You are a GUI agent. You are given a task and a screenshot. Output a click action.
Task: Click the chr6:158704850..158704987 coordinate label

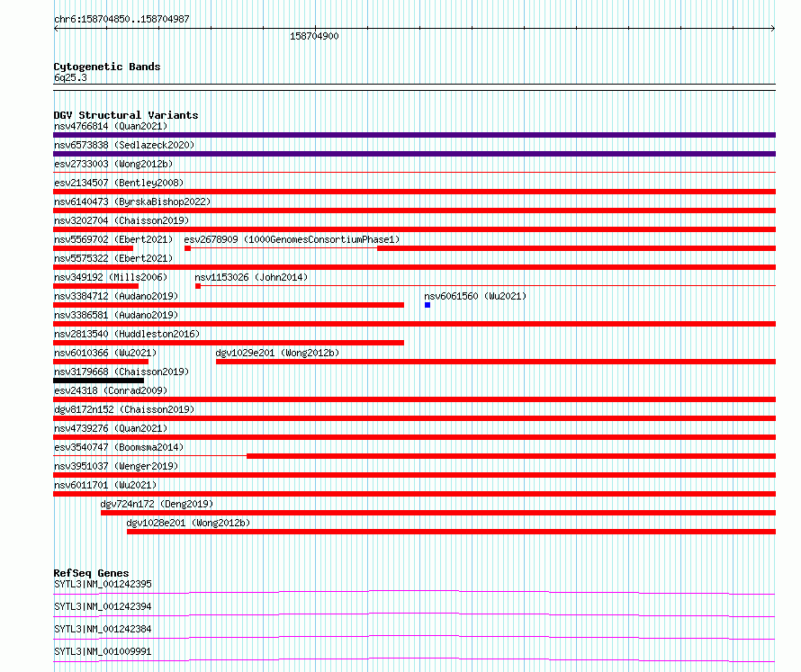(121, 19)
